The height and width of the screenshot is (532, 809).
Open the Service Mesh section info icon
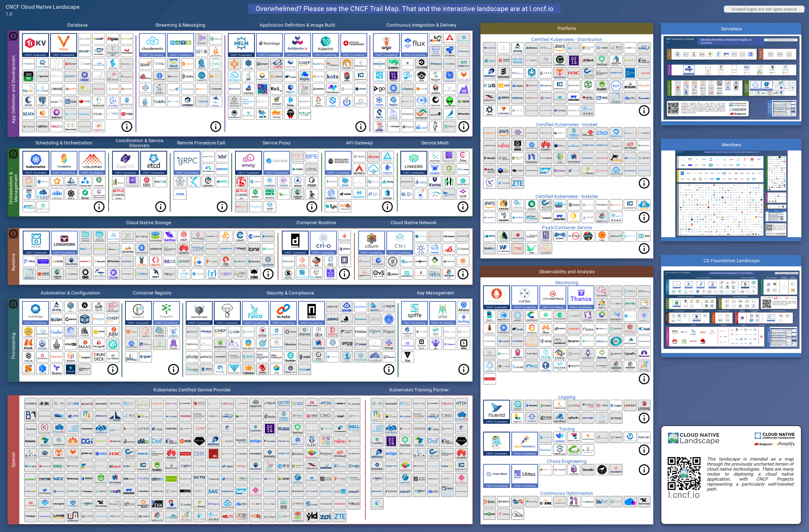463,207
